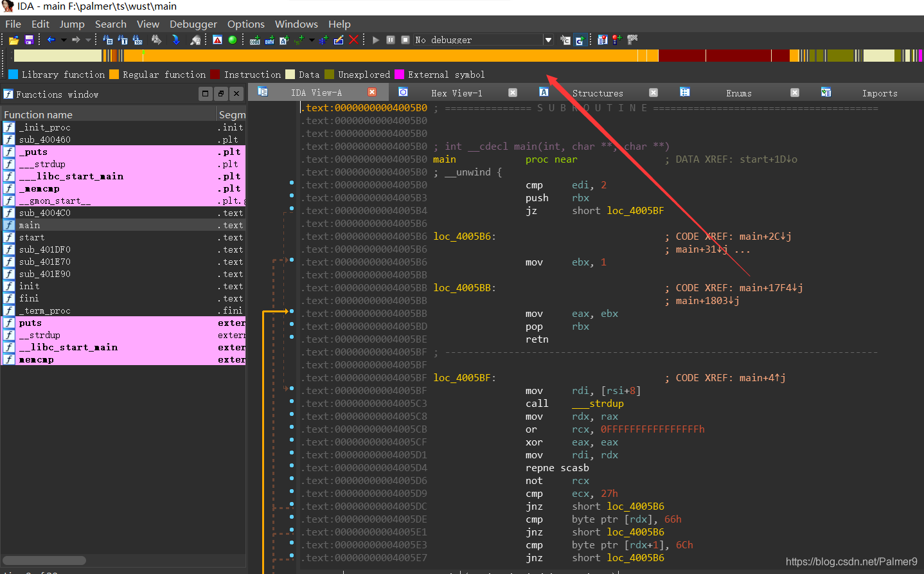Image resolution: width=924 pixels, height=574 pixels.
Task: Float the Functions window with restore button
Action: coord(221,94)
